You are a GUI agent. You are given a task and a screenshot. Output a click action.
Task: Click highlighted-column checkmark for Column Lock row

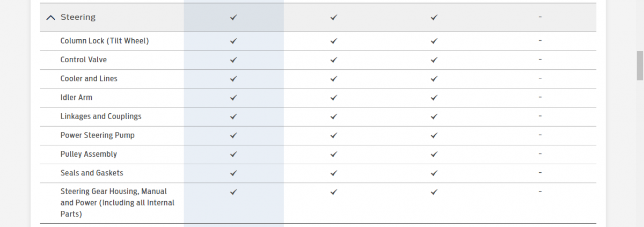(x=233, y=41)
